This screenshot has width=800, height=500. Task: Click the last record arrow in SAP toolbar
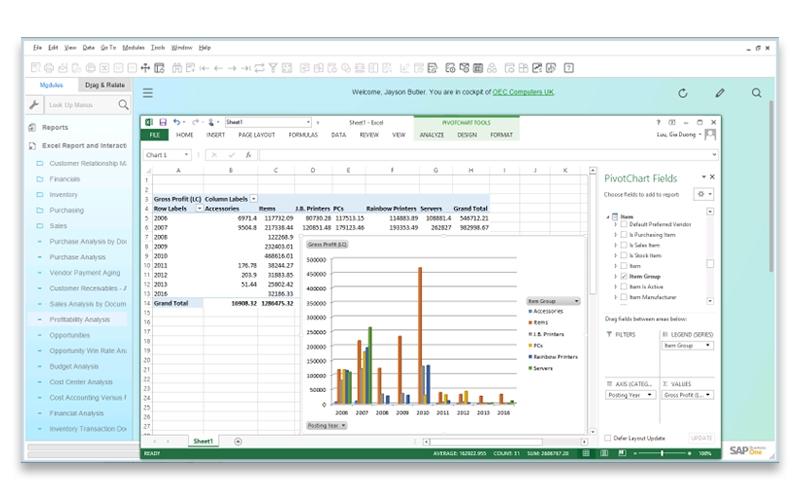246,68
